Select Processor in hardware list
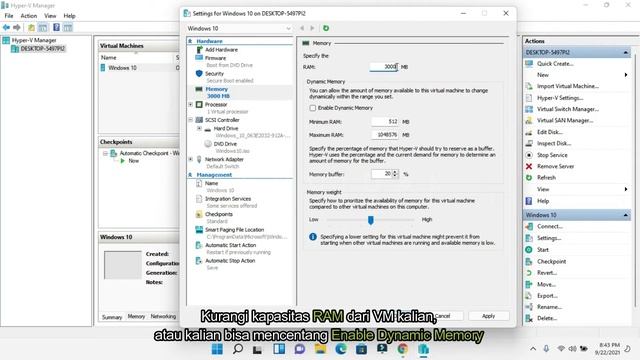The image size is (640, 360). tap(216, 104)
